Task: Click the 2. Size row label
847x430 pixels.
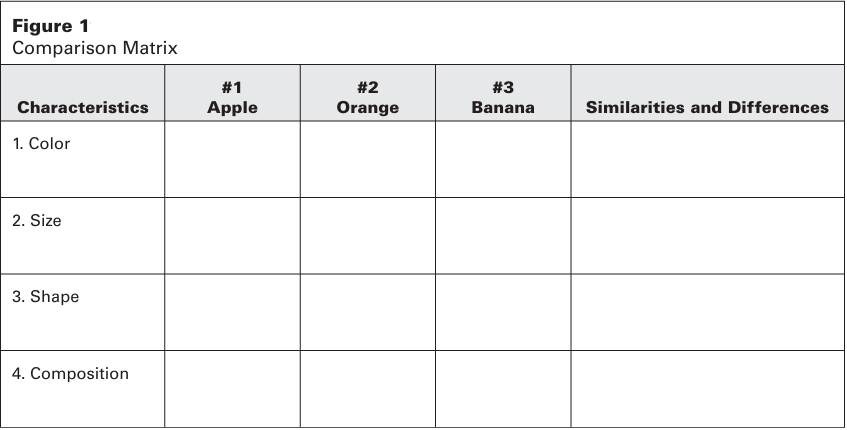Action: 37,220
